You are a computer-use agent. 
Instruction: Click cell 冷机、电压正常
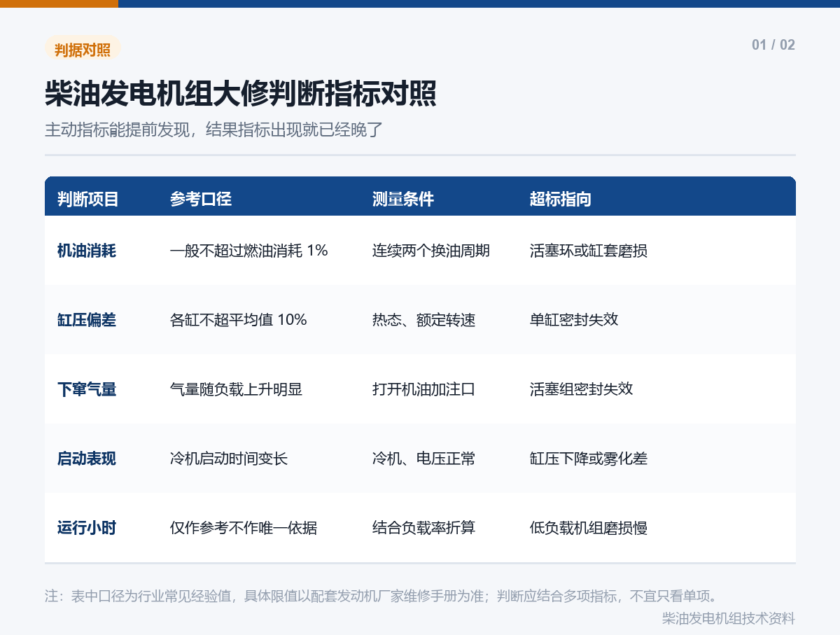pyautogui.click(x=424, y=459)
